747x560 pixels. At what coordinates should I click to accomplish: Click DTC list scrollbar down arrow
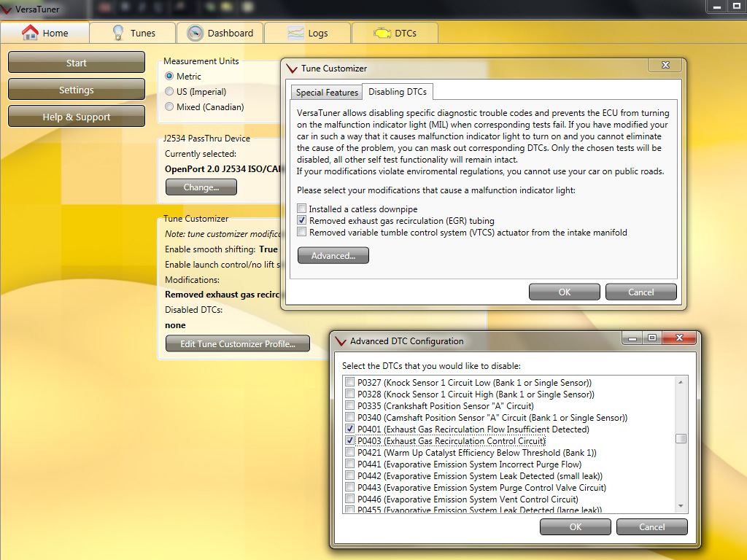click(681, 506)
